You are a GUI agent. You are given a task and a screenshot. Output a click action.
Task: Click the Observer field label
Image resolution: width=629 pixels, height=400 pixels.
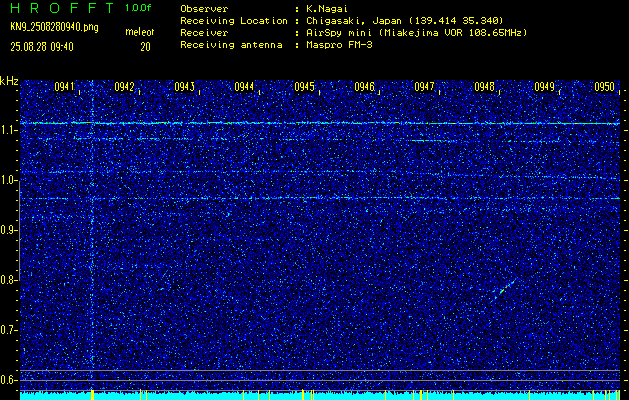(x=204, y=9)
